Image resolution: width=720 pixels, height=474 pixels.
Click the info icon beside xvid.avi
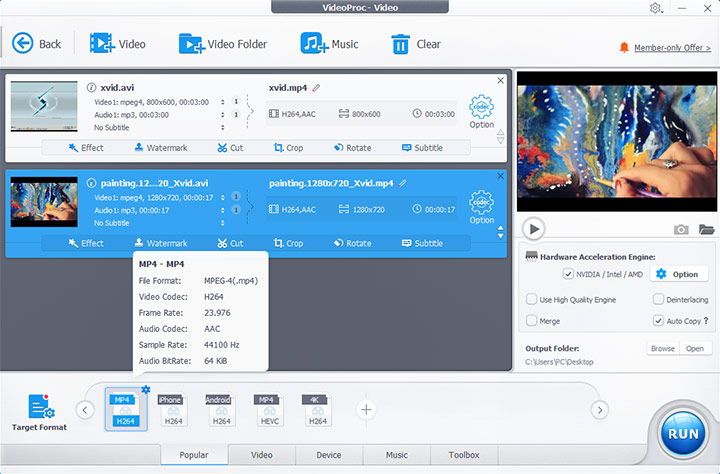tap(91, 87)
